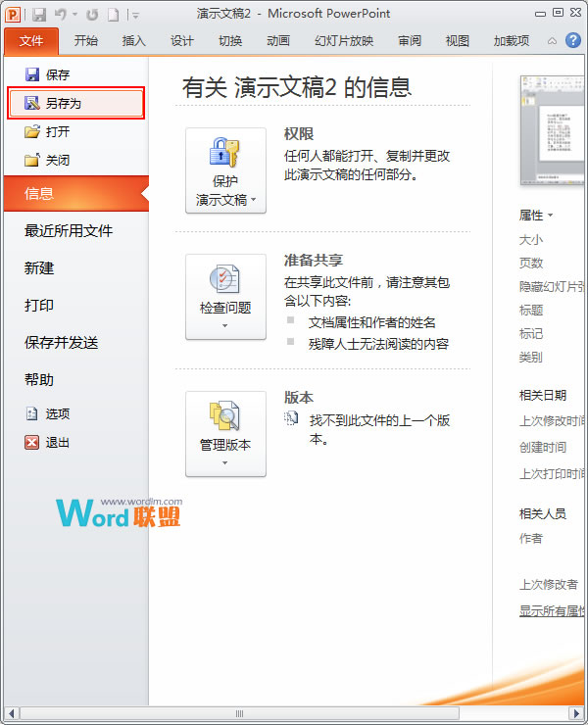Select Help (帮助) in the sidebar
This screenshot has height=725, width=588.
39,380
